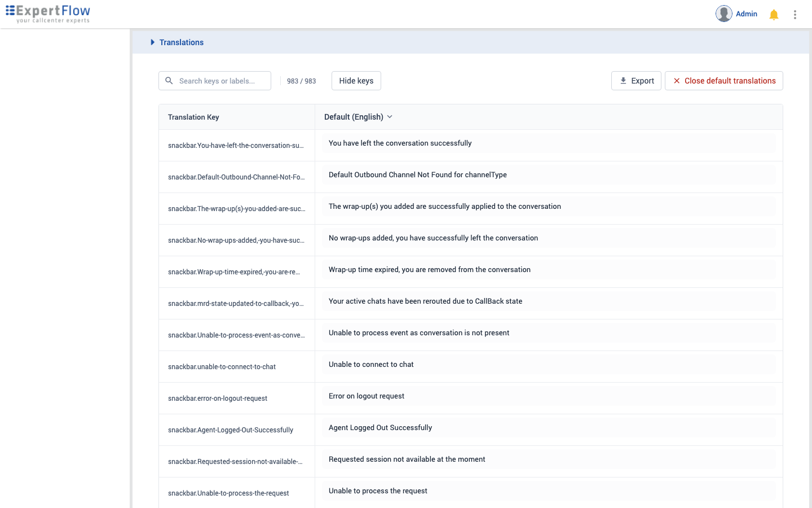Select key snackbar.Unable-to-process-the-request
The height and width of the screenshot is (508, 812).
tap(228, 493)
